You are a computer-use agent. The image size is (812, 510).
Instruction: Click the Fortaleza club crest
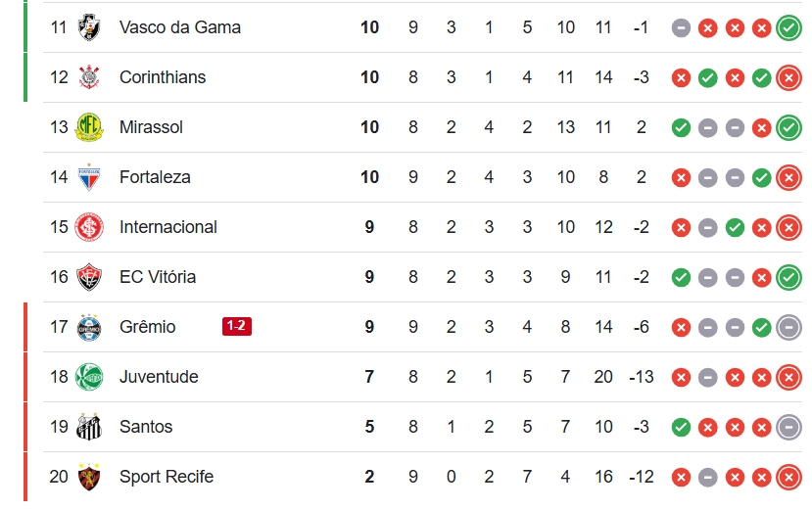click(89, 177)
